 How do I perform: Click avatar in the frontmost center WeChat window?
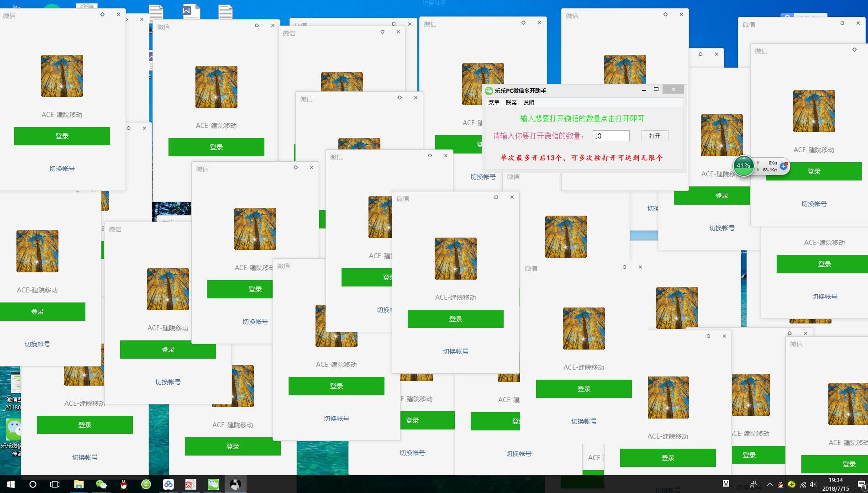click(x=456, y=259)
